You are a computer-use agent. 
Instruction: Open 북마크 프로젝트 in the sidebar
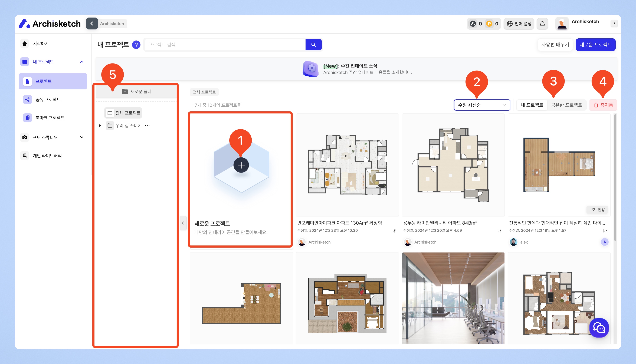(50, 118)
